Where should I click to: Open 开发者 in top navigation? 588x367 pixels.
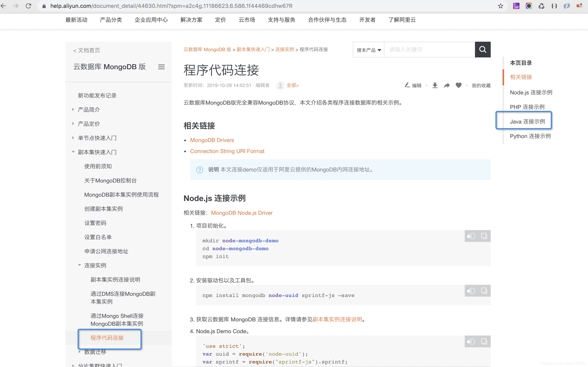tap(367, 20)
